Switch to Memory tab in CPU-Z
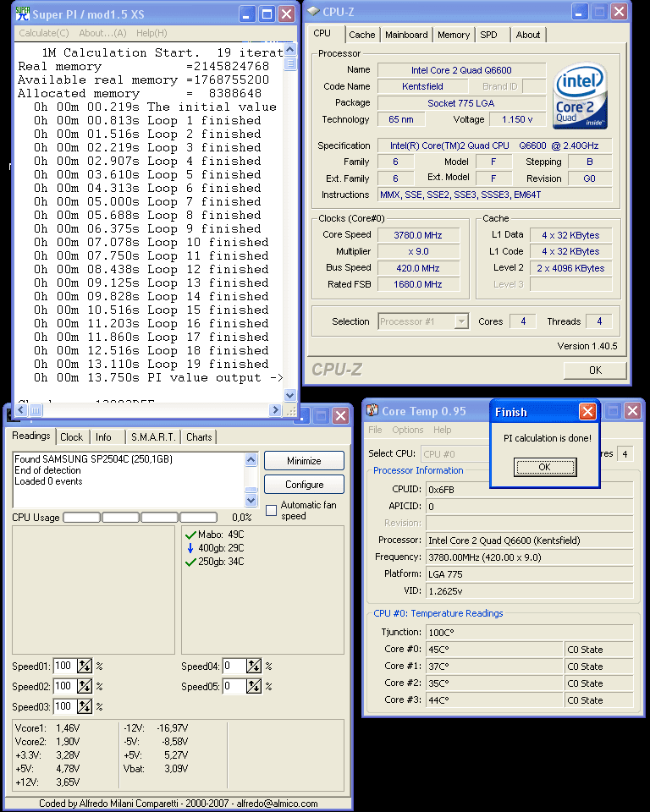 (x=454, y=35)
